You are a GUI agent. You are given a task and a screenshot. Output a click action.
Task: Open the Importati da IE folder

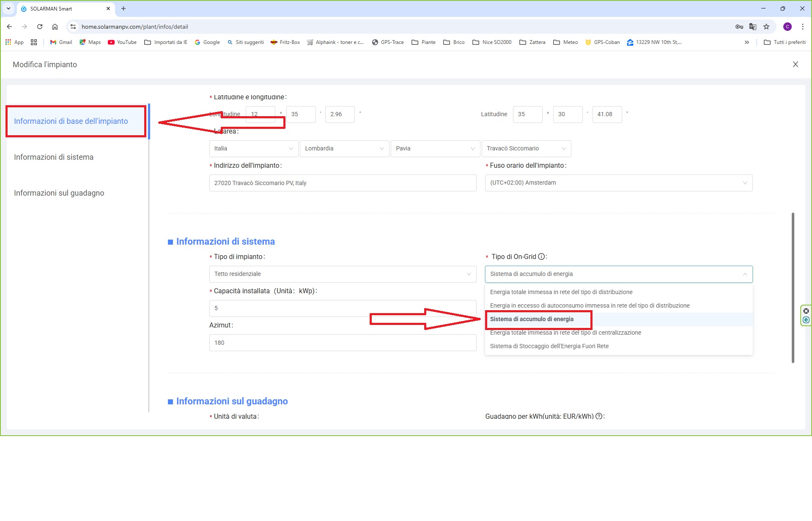[166, 42]
